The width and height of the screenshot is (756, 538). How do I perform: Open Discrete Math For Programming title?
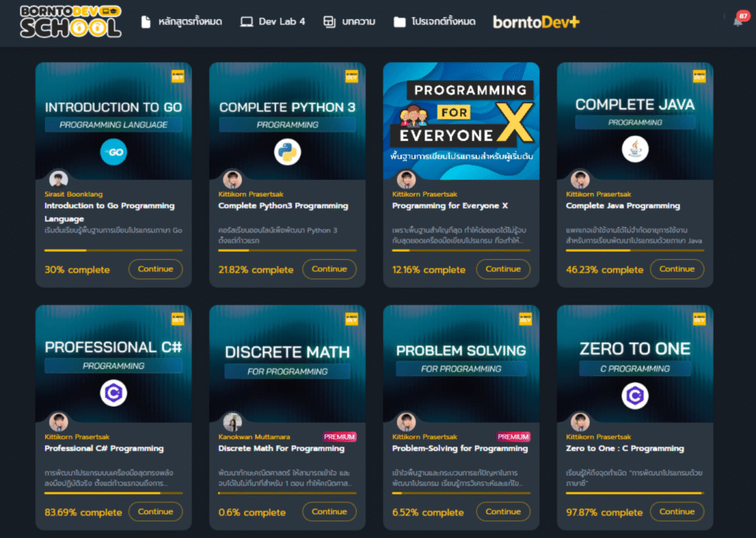[281, 449]
